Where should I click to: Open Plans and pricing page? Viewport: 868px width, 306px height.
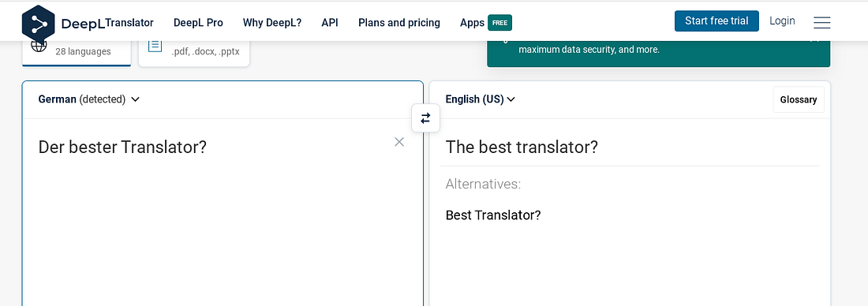399,23
